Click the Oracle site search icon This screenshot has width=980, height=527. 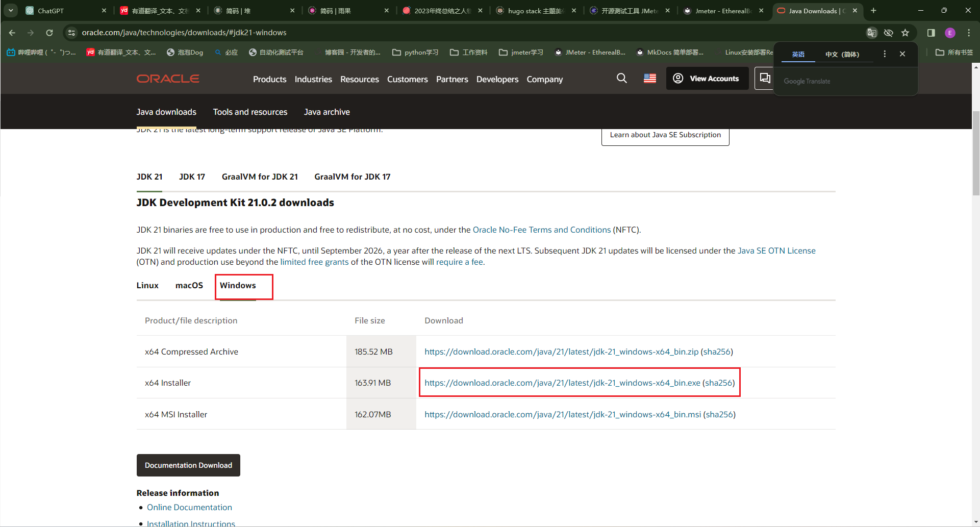click(x=622, y=78)
